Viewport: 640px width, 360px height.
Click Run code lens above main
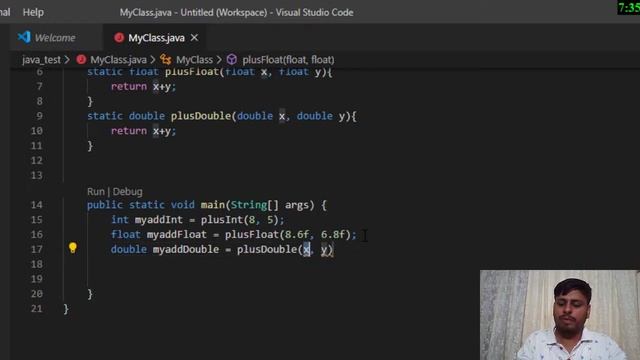click(x=96, y=191)
